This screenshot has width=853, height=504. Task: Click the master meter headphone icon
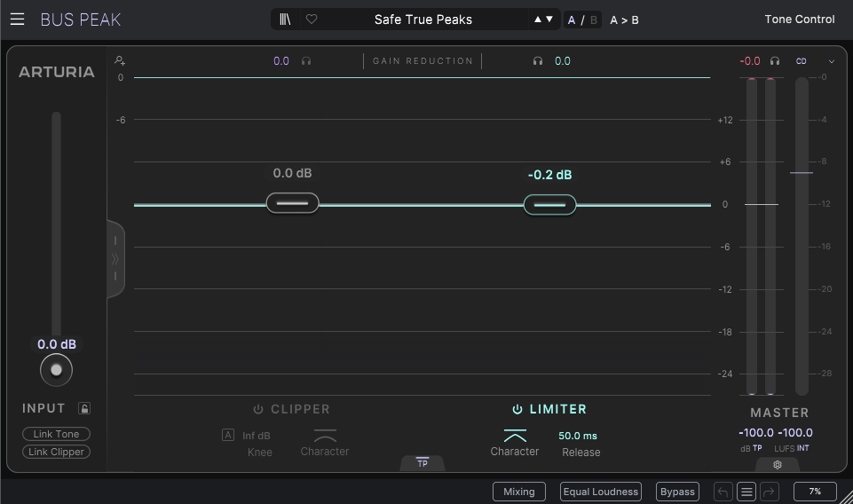775,61
